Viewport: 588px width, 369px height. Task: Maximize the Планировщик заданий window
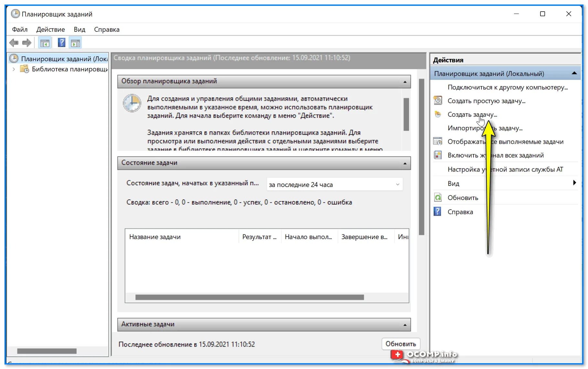tap(542, 14)
